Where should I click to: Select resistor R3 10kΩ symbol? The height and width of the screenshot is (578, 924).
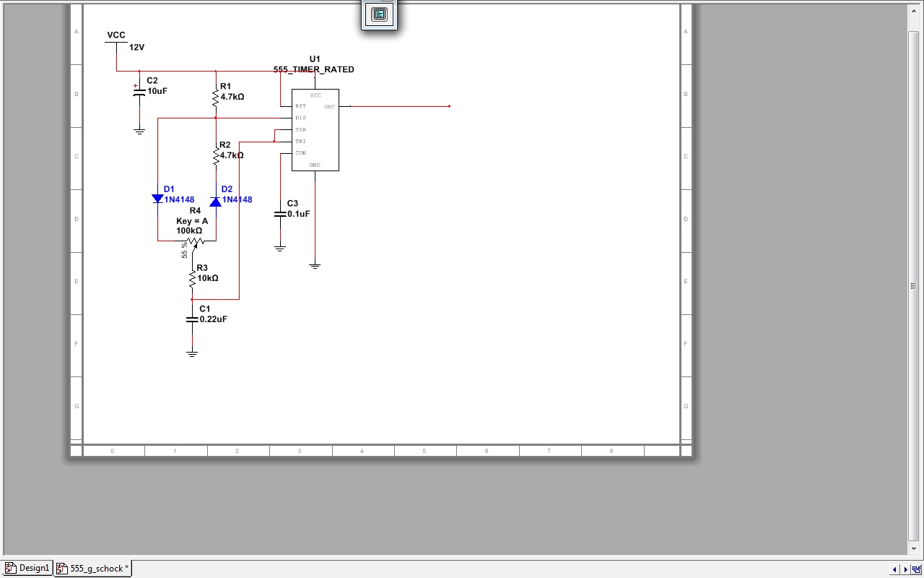[x=193, y=277]
